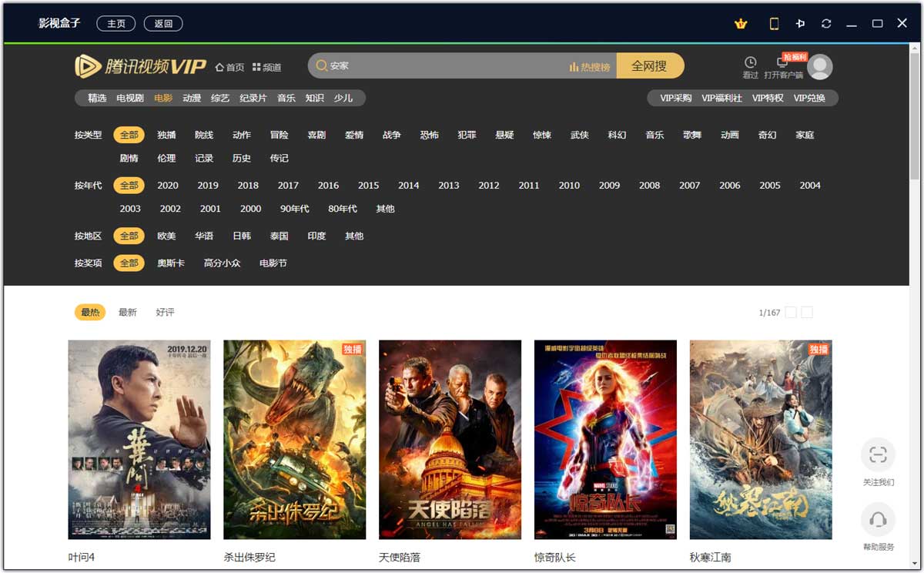This screenshot has height=573, width=924.
Task: Open the mobile phone icon in title bar
Action: tap(774, 24)
